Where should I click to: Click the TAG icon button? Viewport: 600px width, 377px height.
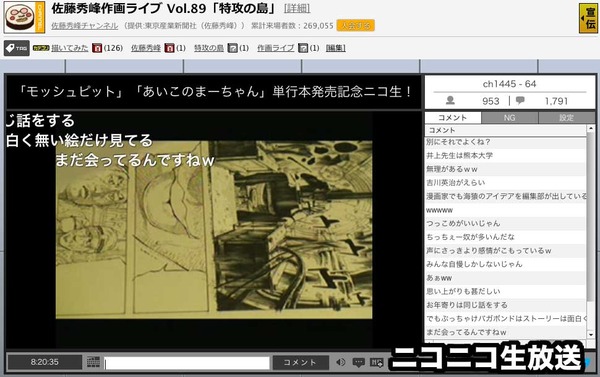[x=17, y=48]
